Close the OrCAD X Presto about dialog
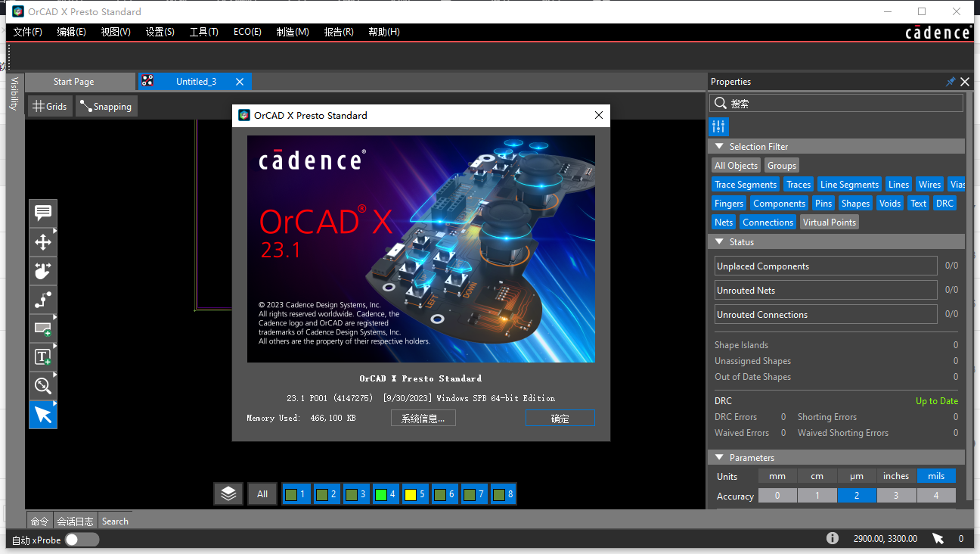 (x=599, y=115)
